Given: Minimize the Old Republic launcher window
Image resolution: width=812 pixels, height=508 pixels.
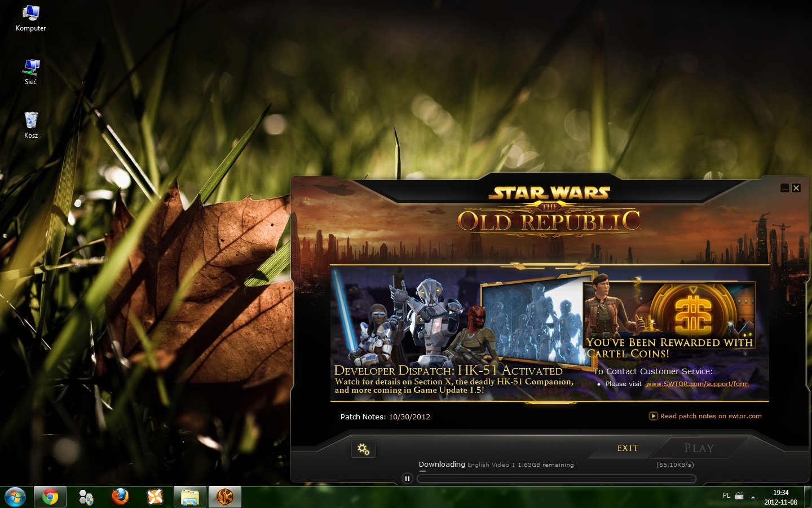Looking at the screenshot, I should click(784, 188).
